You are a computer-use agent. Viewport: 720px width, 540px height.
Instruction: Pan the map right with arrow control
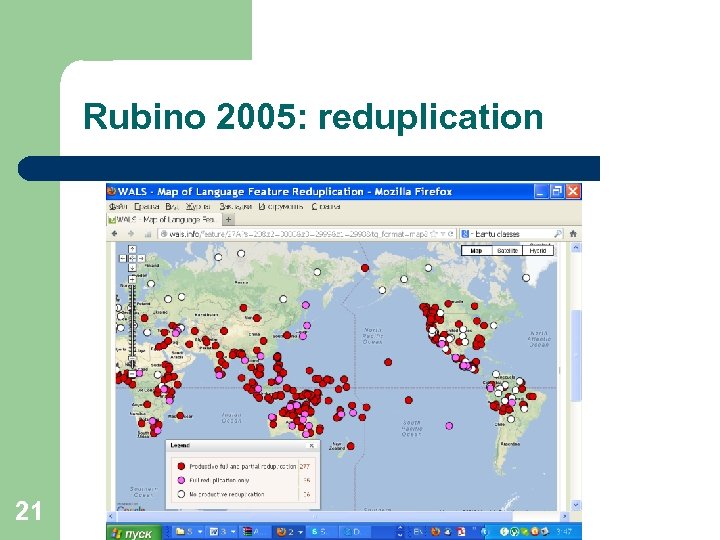click(141, 259)
